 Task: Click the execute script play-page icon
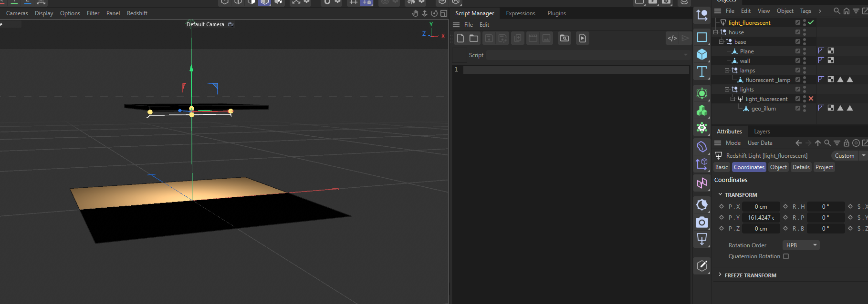(583, 38)
